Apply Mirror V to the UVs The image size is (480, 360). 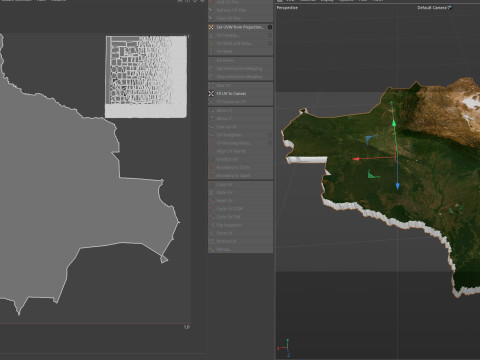point(240,119)
